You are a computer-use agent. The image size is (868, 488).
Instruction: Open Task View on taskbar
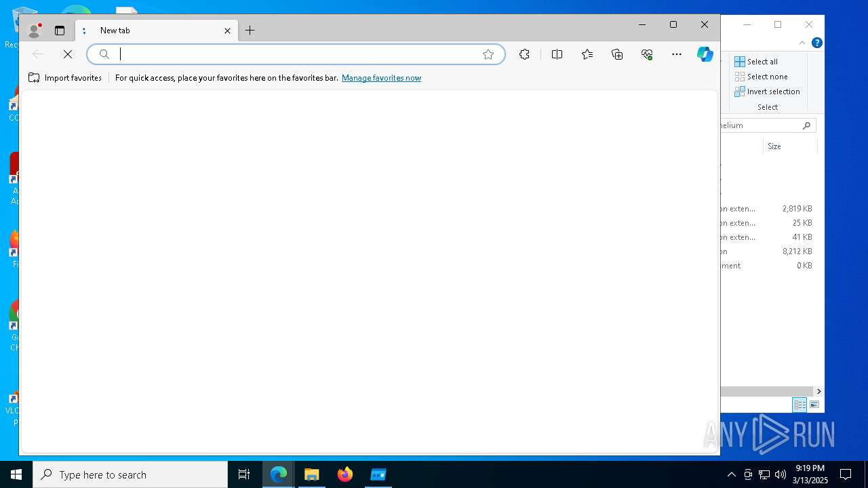244,474
